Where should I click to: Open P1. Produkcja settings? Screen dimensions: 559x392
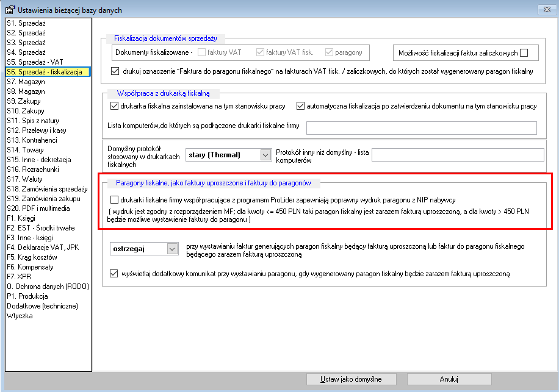click(x=48, y=296)
